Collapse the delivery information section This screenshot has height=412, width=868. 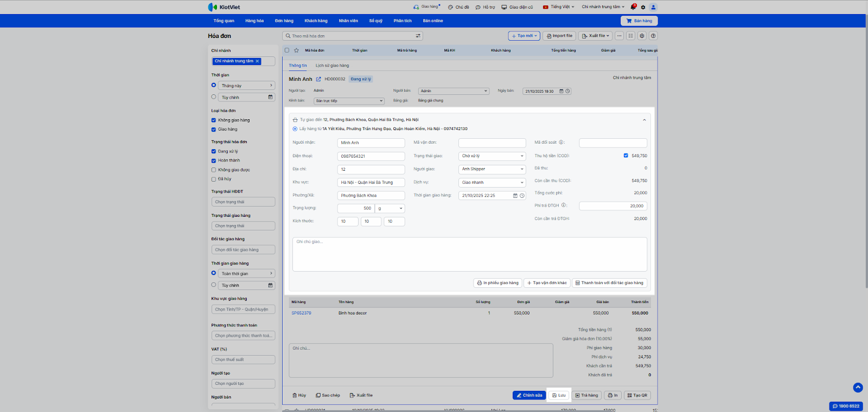tap(644, 120)
